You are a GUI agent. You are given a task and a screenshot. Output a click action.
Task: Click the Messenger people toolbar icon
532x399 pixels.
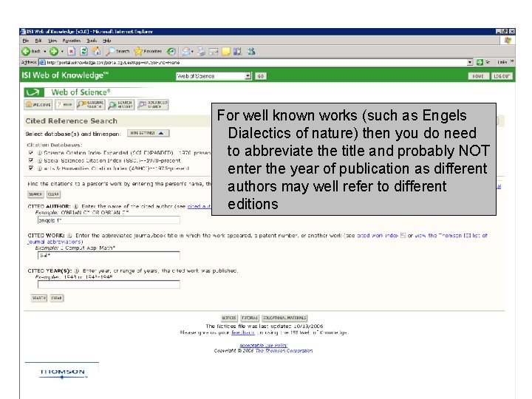coord(251,52)
